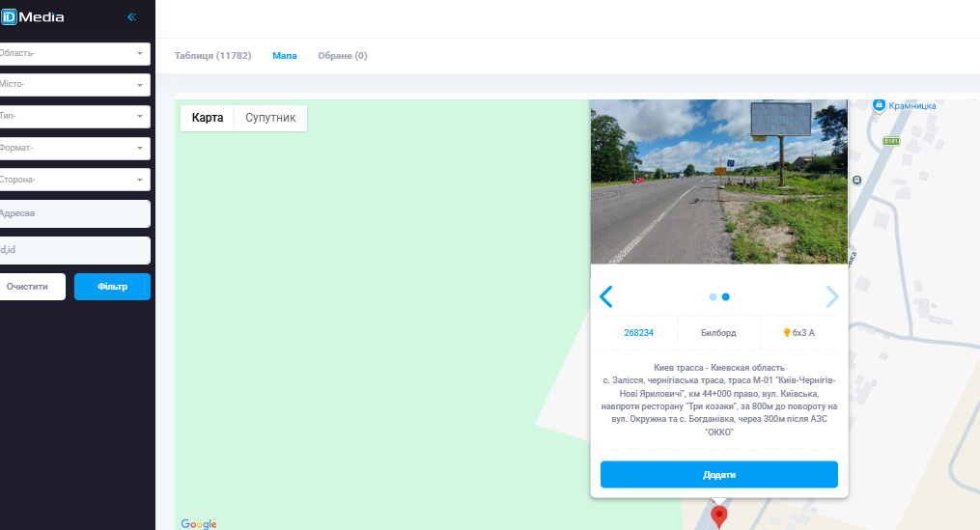This screenshot has width=980, height=530.
Task: Click the iD Media logo
Action: [33, 16]
